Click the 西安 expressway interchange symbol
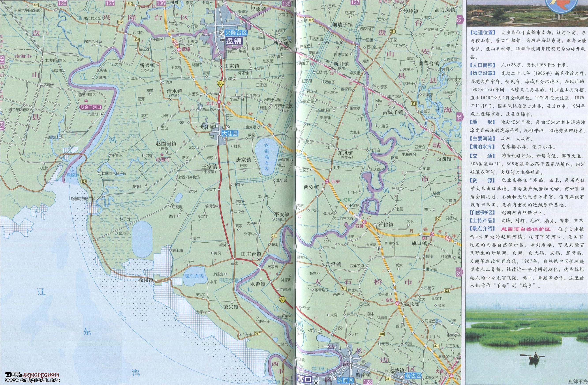The width and height of the screenshot is (588, 385). [327, 181]
